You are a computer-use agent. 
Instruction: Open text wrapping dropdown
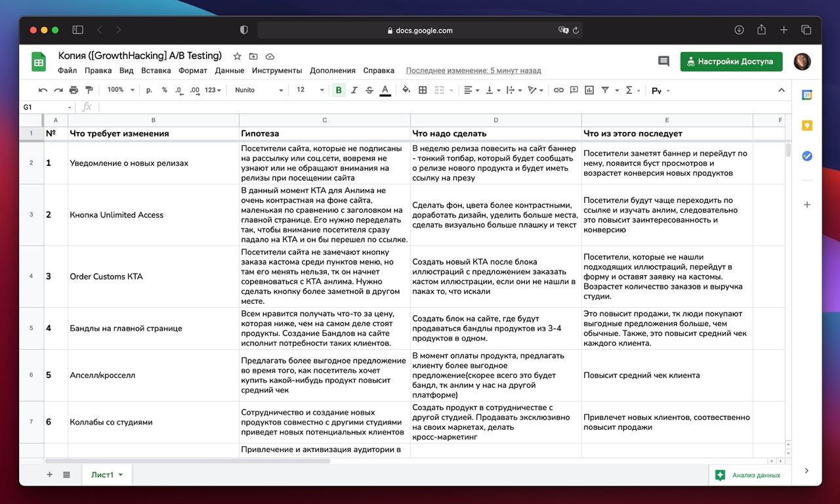pyautogui.click(x=514, y=90)
